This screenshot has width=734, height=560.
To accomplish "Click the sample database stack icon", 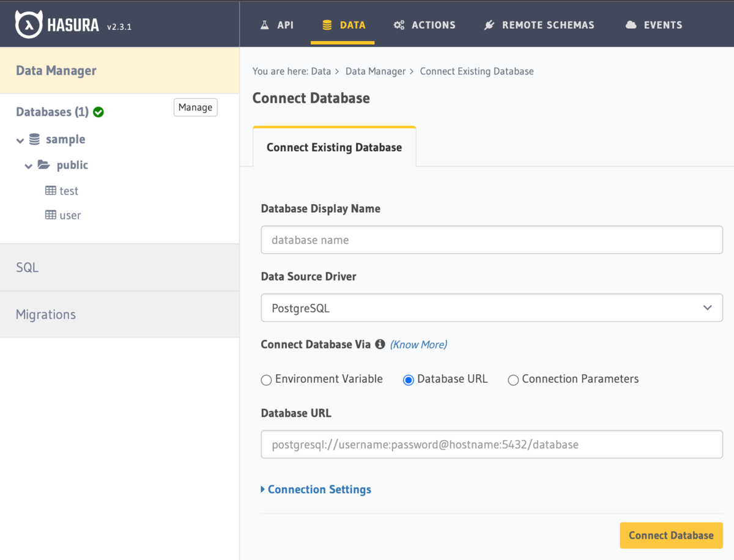I will tap(35, 139).
